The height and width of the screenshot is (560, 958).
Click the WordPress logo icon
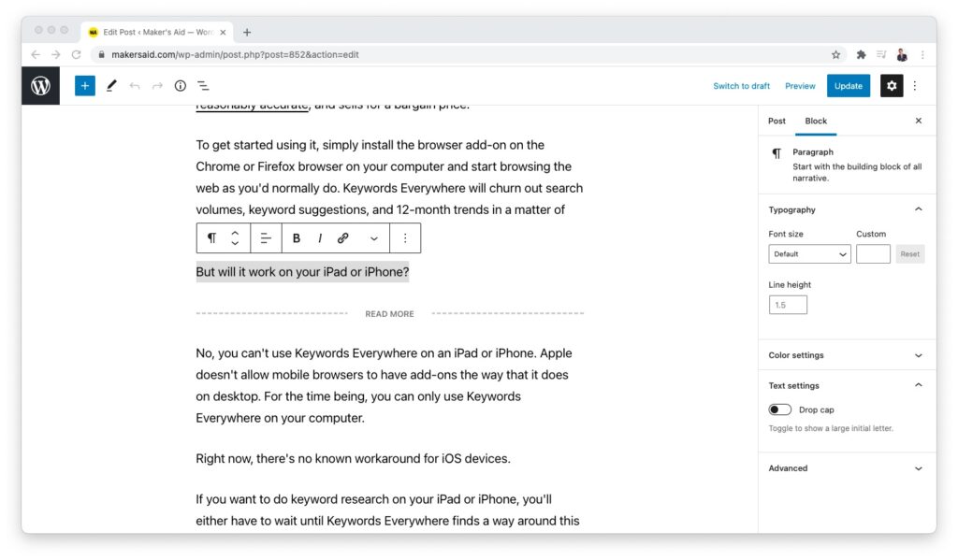click(x=40, y=85)
